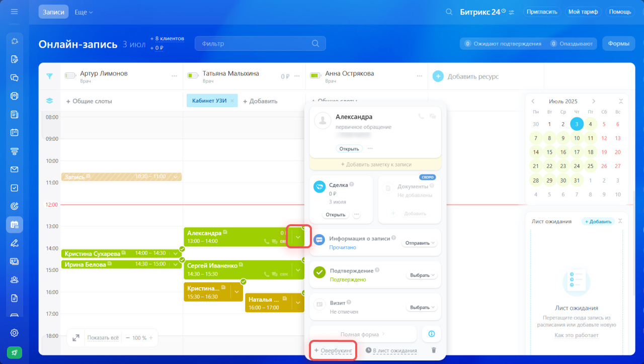Expand the Еще menu in top bar

84,12
